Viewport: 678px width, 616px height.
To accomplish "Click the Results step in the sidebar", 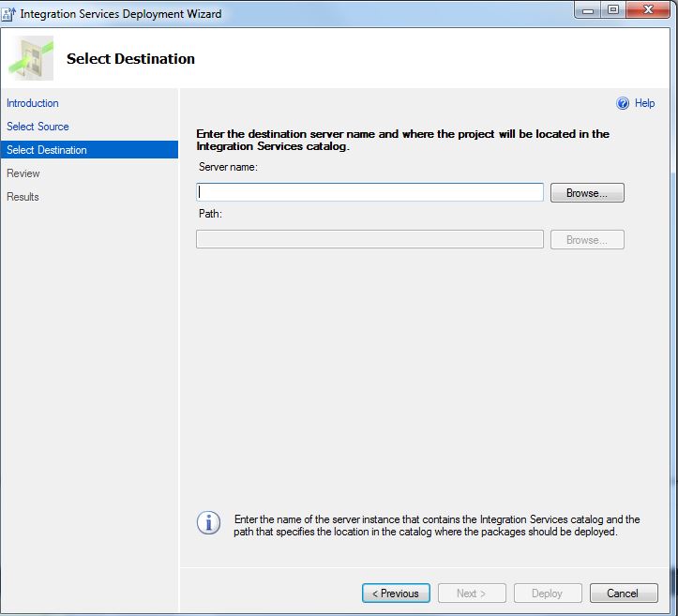I will click(23, 197).
